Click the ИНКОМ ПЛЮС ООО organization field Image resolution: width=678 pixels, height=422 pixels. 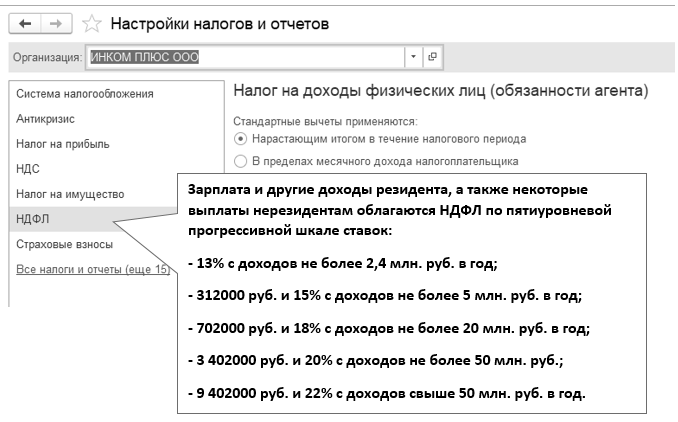tap(245, 58)
